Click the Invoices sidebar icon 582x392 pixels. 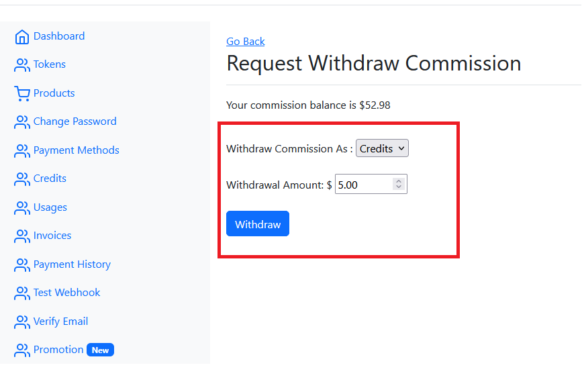pyautogui.click(x=22, y=236)
